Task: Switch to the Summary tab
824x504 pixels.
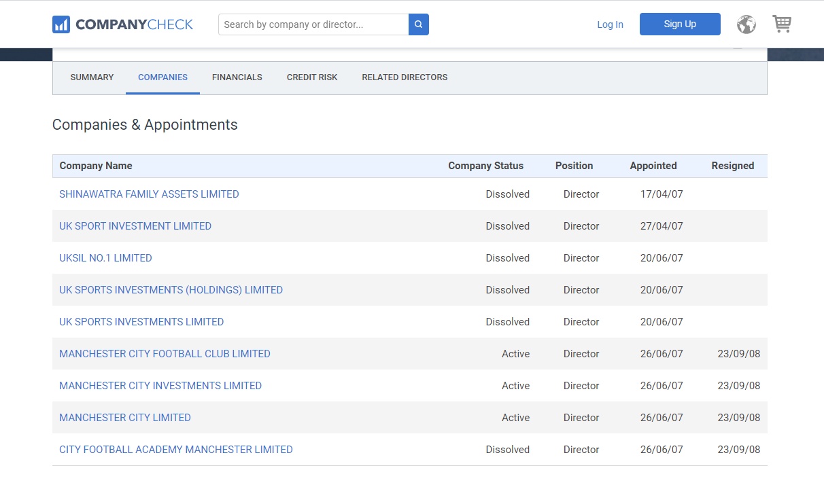Action: pyautogui.click(x=92, y=77)
